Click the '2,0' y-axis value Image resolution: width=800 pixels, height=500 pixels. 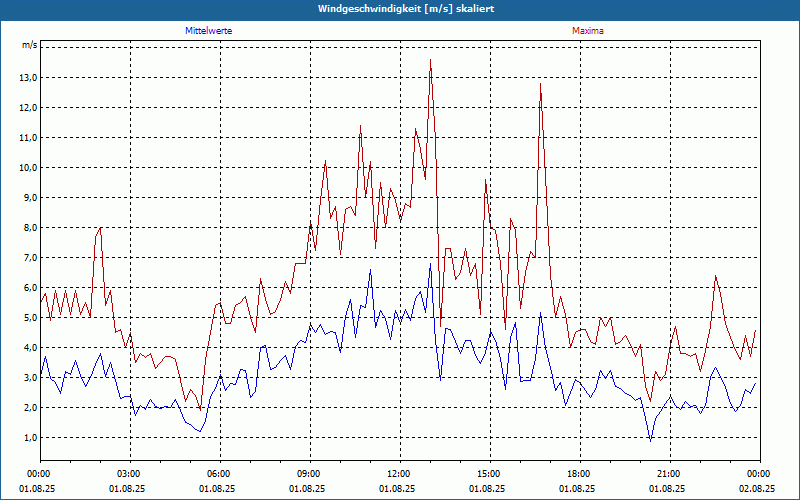point(31,408)
